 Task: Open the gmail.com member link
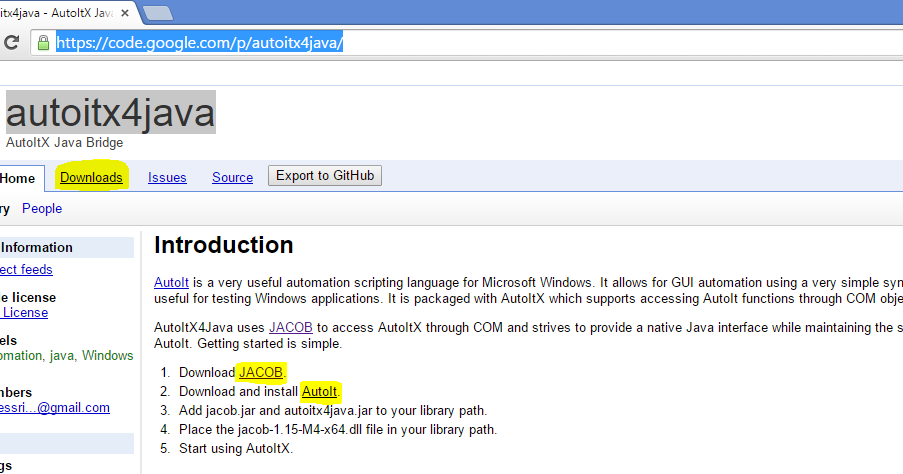pos(55,408)
